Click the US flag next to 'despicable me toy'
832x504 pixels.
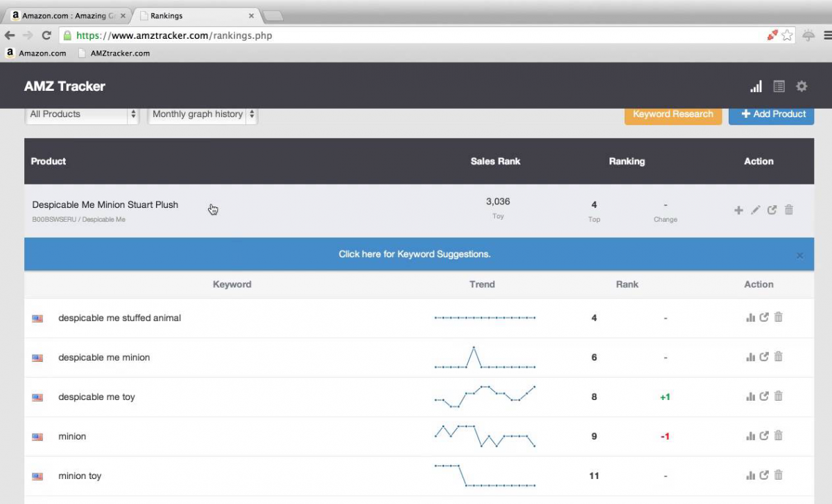tap(37, 397)
